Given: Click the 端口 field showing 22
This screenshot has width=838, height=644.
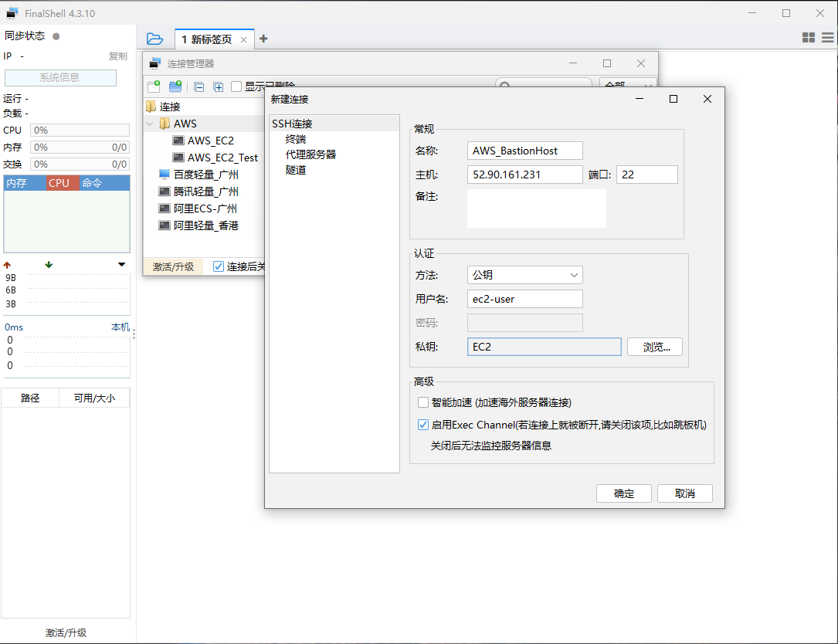Looking at the screenshot, I should 647,175.
